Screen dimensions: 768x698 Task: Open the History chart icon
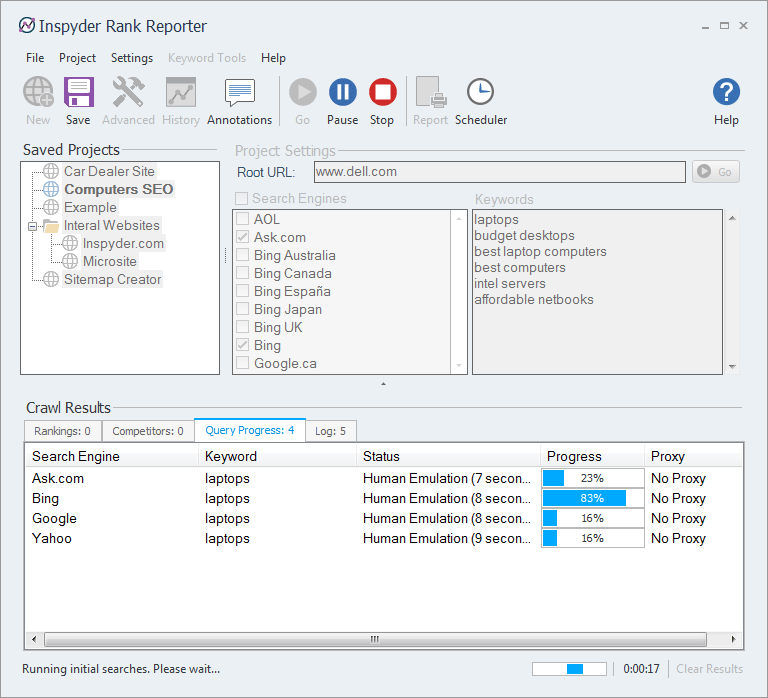(x=181, y=92)
